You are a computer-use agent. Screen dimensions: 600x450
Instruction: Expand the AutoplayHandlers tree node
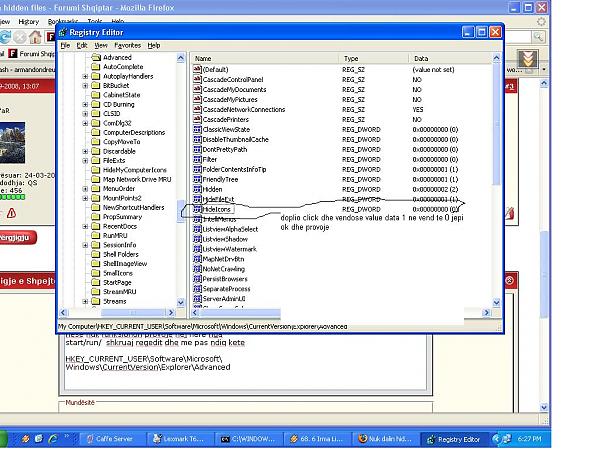pos(85,77)
